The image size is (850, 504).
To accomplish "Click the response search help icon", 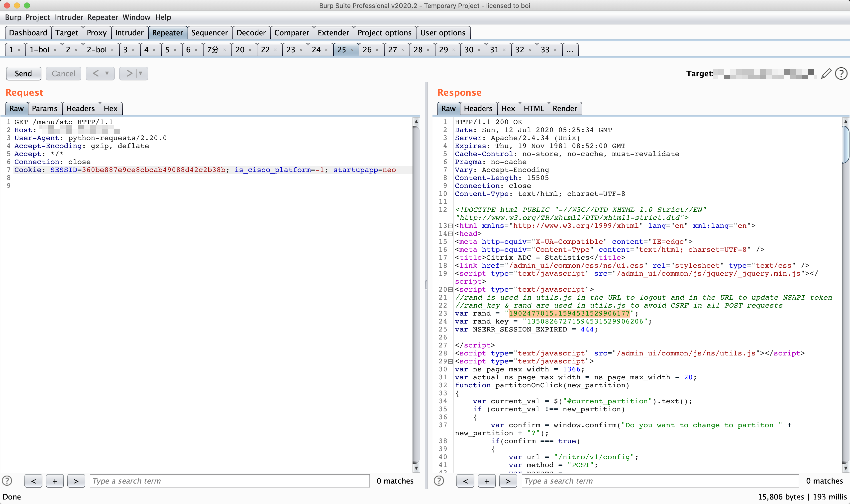I will point(439,481).
